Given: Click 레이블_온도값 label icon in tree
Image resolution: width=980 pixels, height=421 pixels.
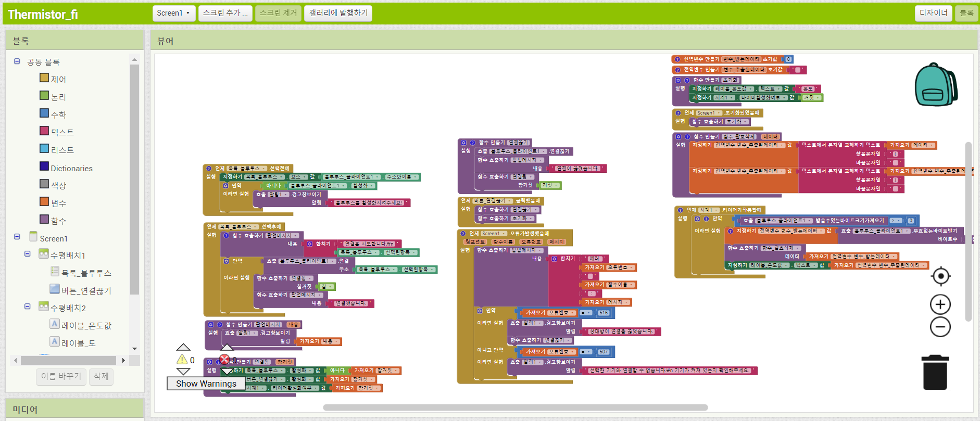Looking at the screenshot, I should [55, 324].
